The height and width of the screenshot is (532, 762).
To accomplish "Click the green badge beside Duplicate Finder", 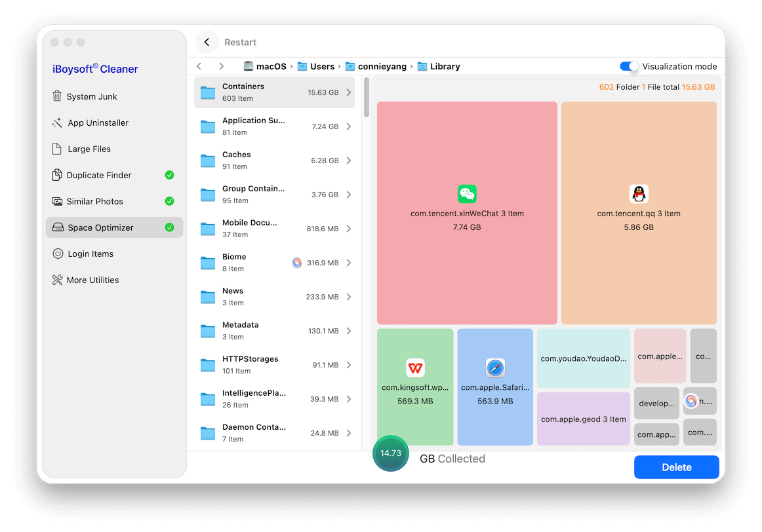I will pos(169,175).
